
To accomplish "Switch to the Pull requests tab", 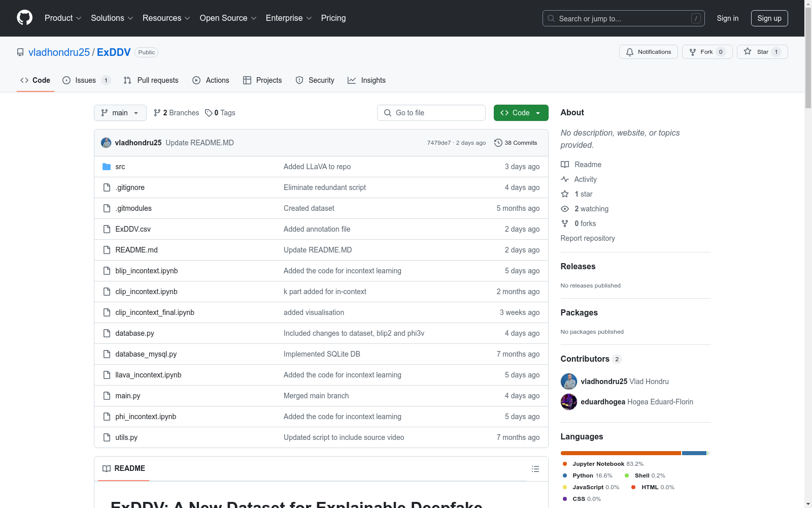I will pyautogui.click(x=151, y=80).
